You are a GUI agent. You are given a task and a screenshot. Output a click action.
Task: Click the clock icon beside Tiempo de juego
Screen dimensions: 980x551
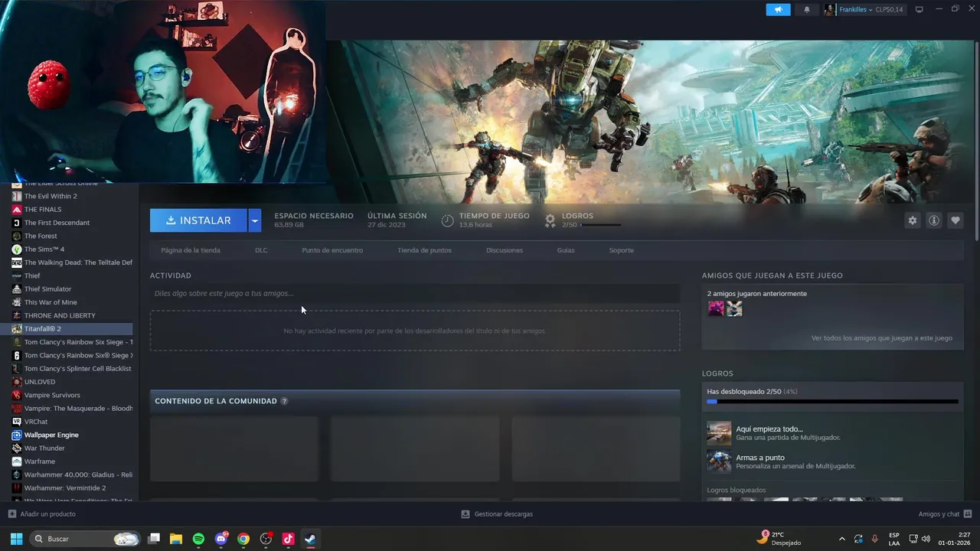click(447, 220)
